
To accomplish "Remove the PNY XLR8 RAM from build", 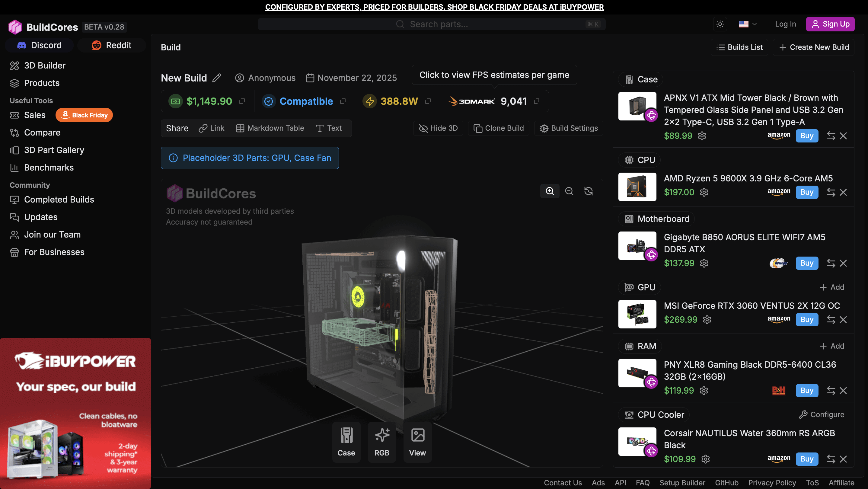I will 843,390.
